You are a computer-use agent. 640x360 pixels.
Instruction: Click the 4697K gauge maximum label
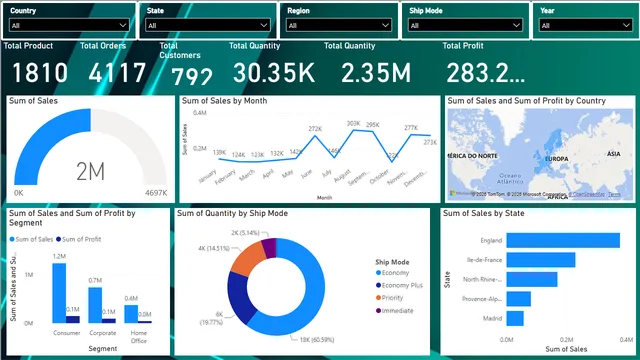coord(156,193)
